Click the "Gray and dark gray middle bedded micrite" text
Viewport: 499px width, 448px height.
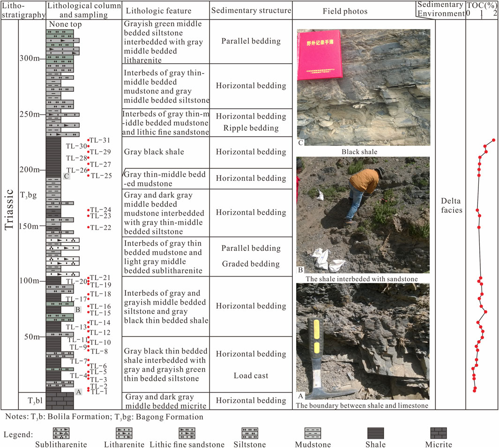click(165, 401)
